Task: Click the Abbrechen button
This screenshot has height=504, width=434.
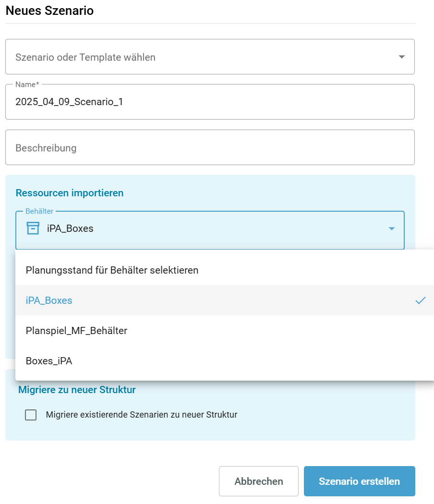Action: point(259,481)
